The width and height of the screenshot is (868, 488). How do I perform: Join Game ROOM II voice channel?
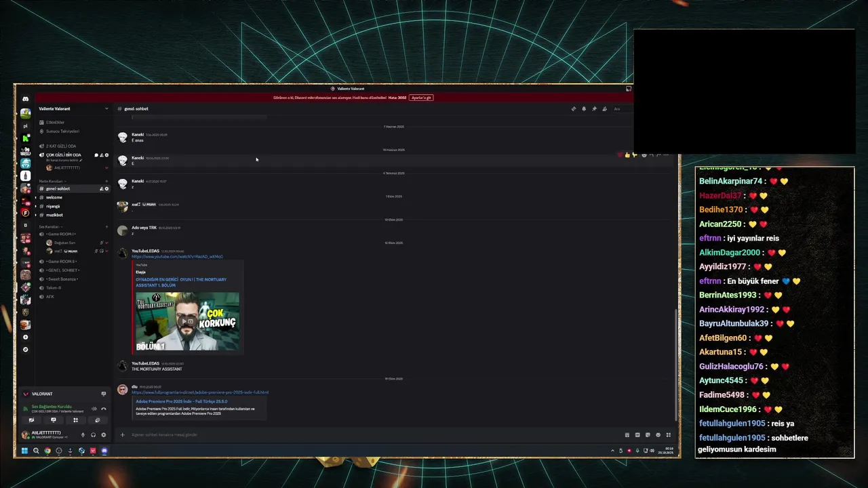coord(73,261)
